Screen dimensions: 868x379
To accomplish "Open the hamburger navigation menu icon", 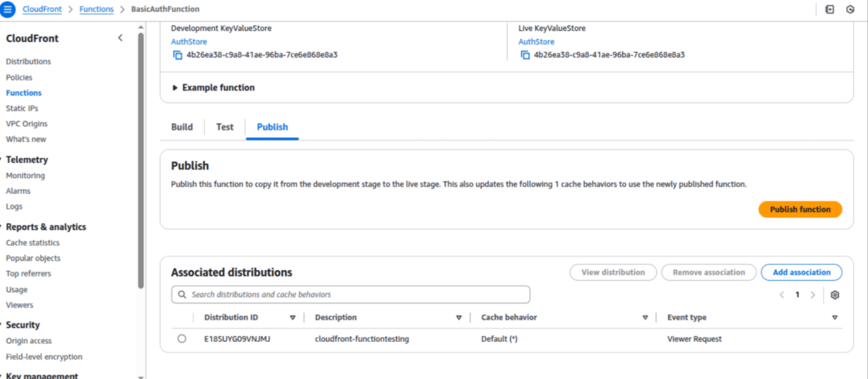I will pos(7,9).
